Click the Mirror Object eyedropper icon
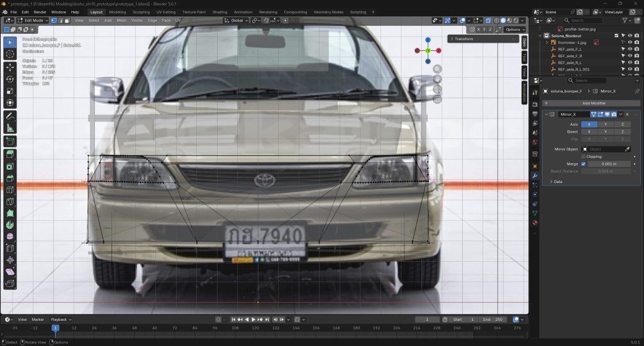The height and width of the screenshot is (346, 644). (x=627, y=149)
